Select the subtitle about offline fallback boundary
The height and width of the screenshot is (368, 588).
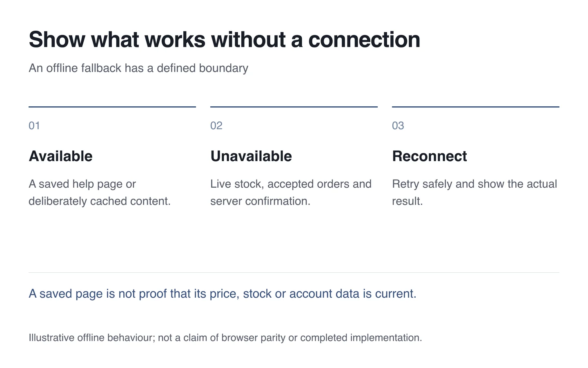138,68
